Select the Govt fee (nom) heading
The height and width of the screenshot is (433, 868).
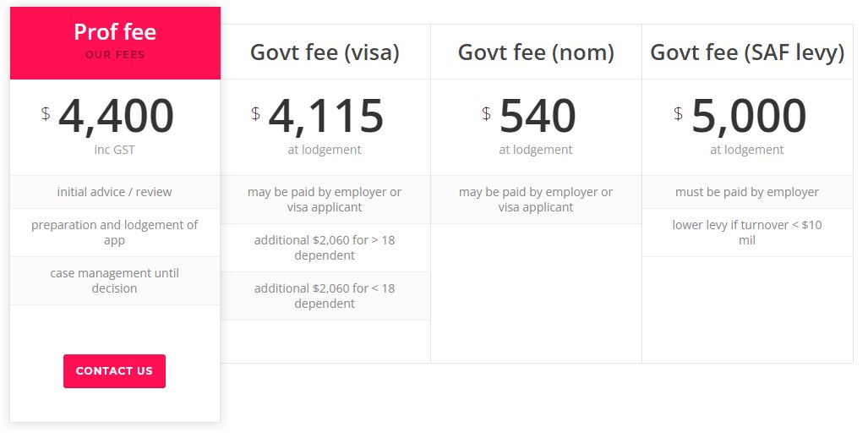536,52
